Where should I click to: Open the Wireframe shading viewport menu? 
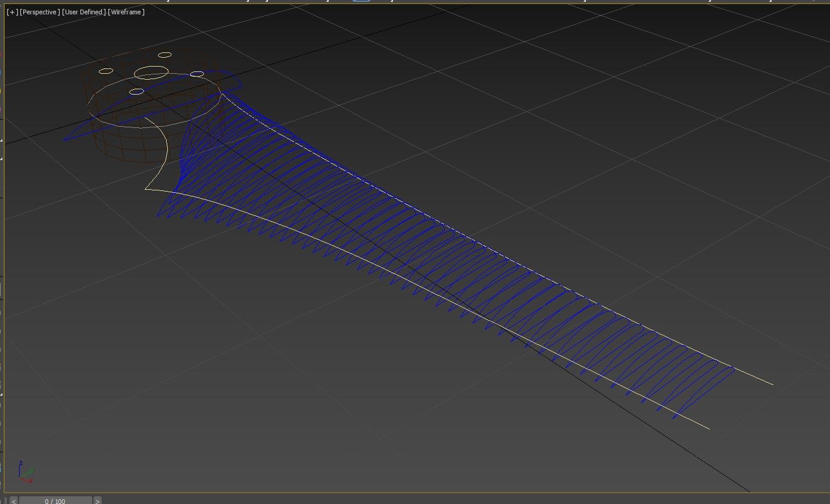point(127,12)
